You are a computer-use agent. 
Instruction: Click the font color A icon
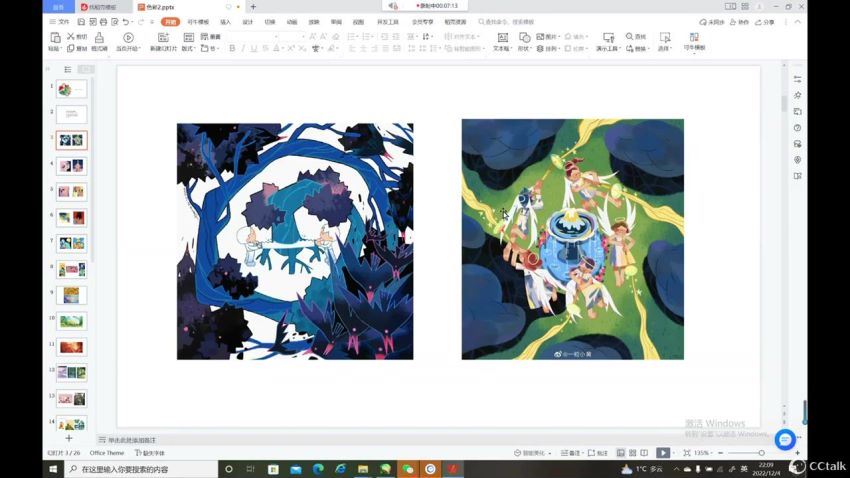tap(276, 48)
